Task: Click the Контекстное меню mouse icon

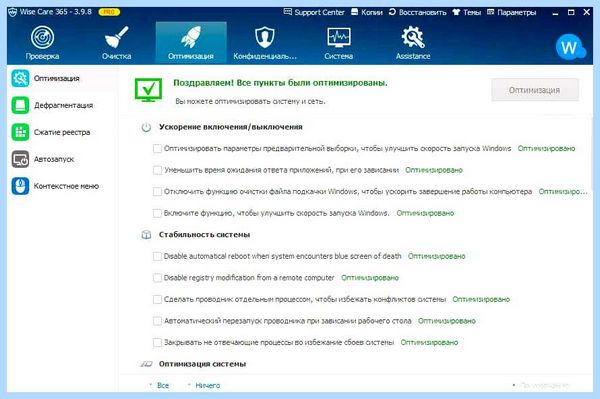Action: click(20, 186)
